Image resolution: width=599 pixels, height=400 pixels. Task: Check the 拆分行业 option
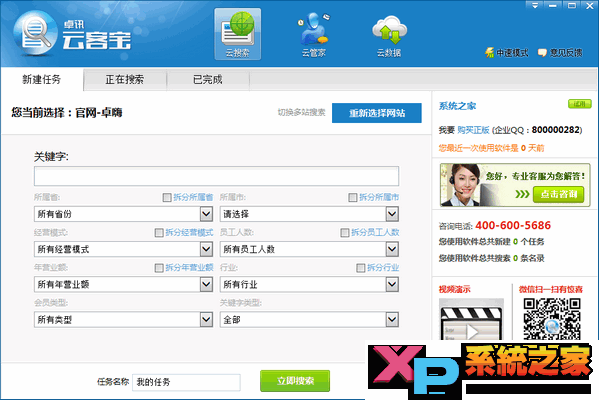click(361, 268)
